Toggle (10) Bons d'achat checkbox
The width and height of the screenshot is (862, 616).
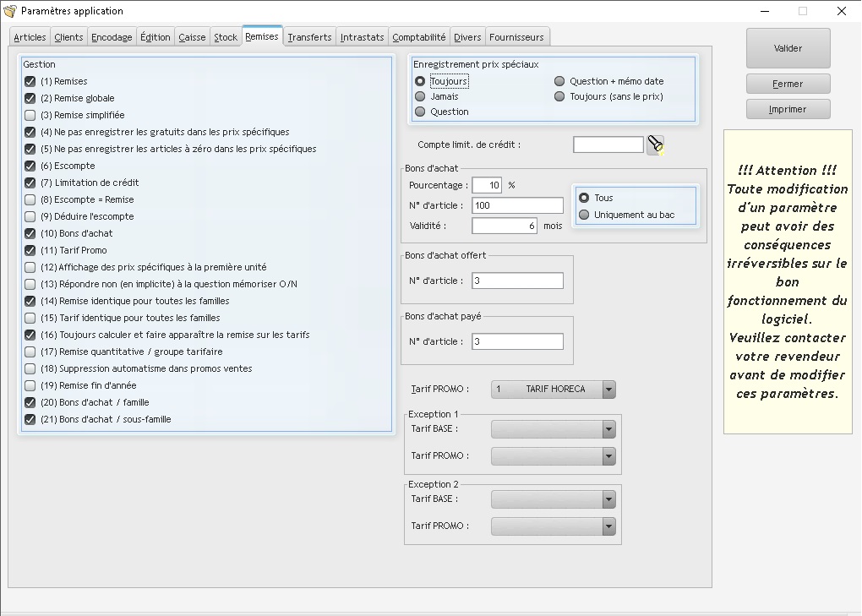coord(30,233)
